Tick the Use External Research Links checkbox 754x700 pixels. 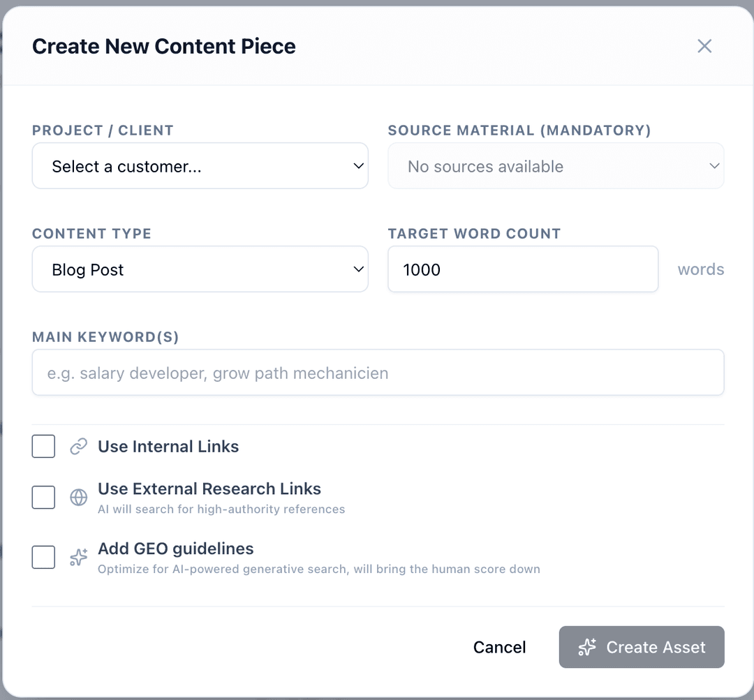pos(43,498)
